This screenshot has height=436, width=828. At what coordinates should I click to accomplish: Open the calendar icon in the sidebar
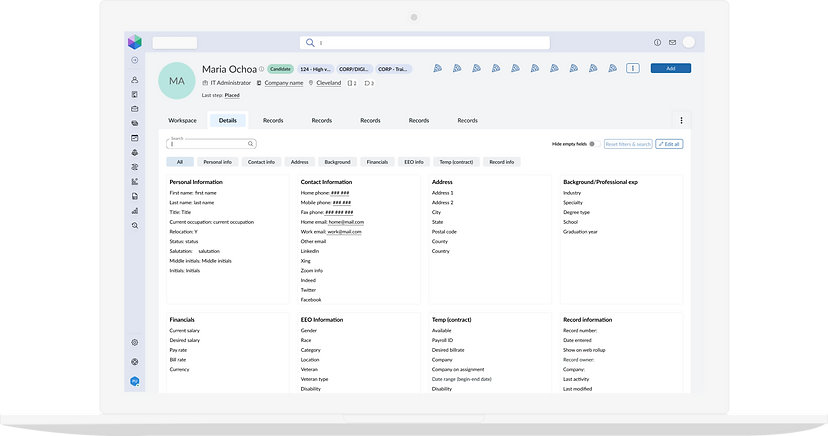[135, 138]
